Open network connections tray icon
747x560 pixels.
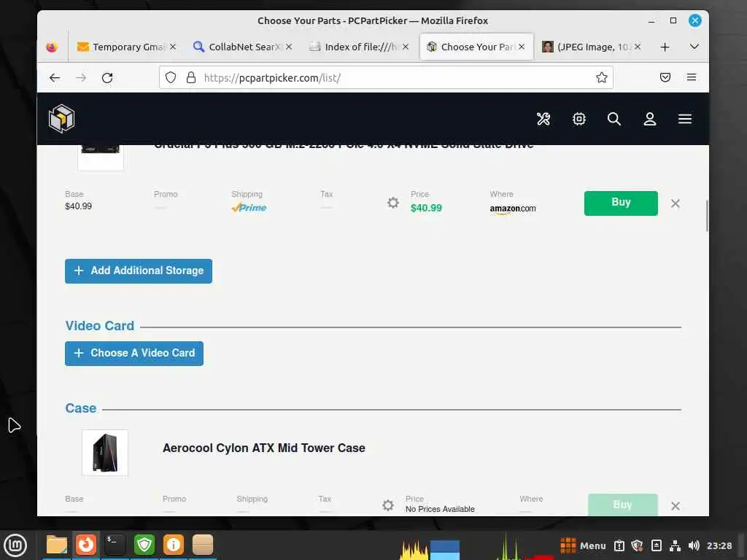coord(675,545)
